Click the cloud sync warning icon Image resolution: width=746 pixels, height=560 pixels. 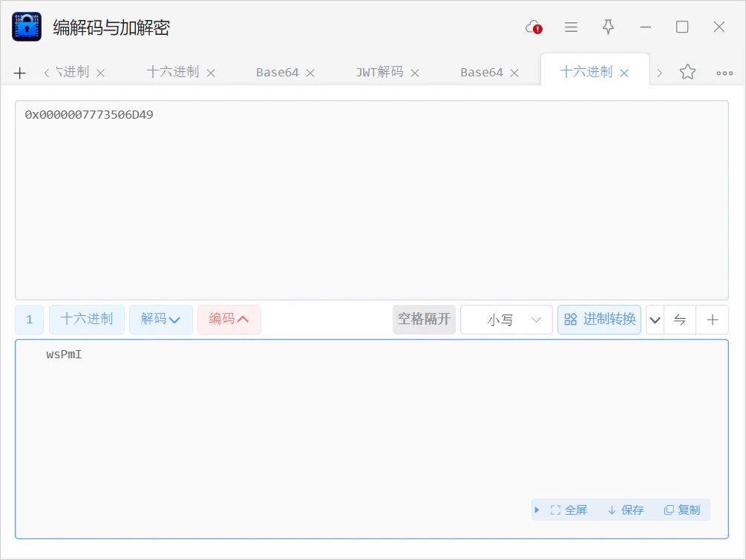(x=534, y=27)
